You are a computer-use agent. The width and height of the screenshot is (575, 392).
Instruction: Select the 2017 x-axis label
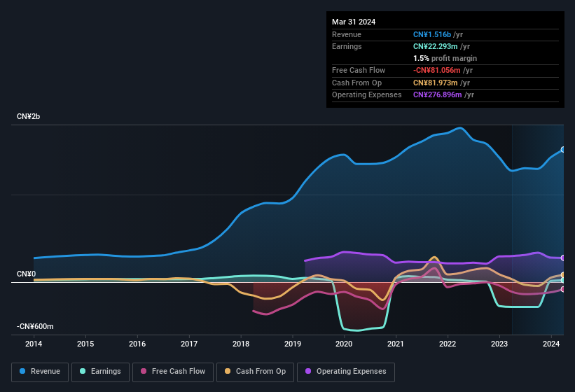click(x=189, y=344)
